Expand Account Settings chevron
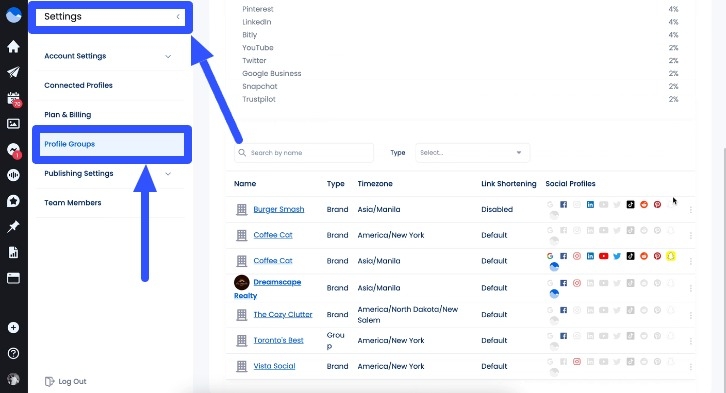726x393 pixels. 168,56
